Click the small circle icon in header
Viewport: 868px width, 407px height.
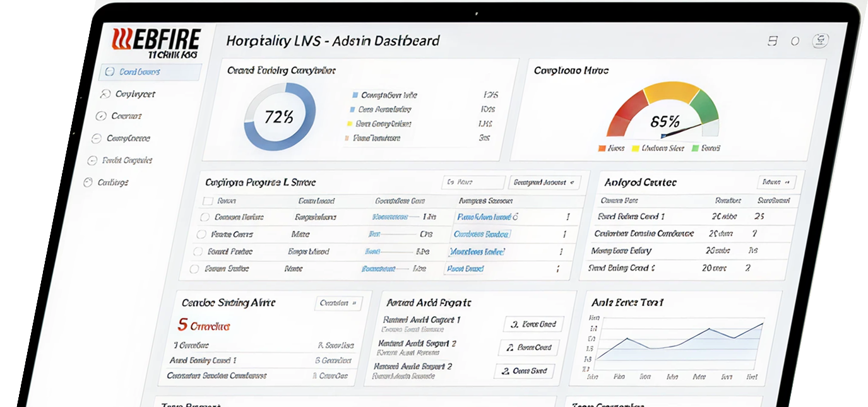pyautogui.click(x=795, y=41)
